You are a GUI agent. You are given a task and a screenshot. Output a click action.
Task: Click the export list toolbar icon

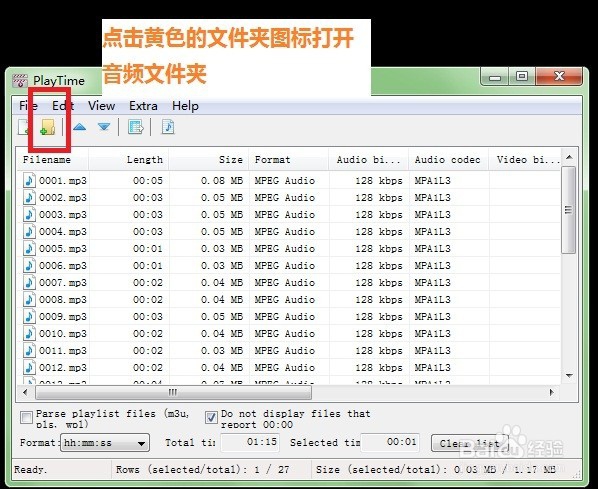(x=136, y=127)
